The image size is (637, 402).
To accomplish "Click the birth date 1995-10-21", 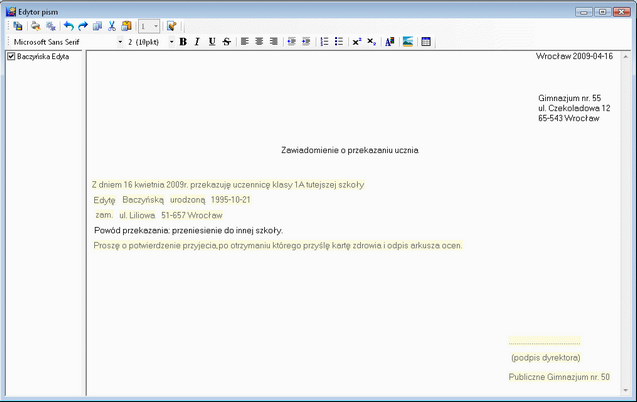I will tap(230, 200).
